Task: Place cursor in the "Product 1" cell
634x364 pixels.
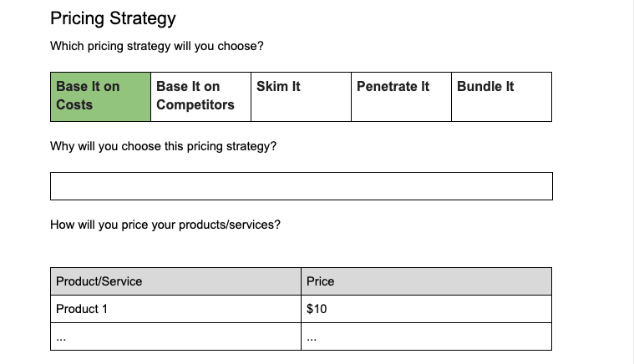Action: click(175, 309)
